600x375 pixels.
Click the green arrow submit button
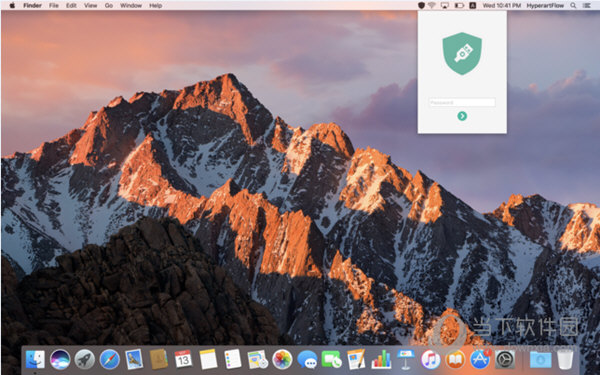462,116
